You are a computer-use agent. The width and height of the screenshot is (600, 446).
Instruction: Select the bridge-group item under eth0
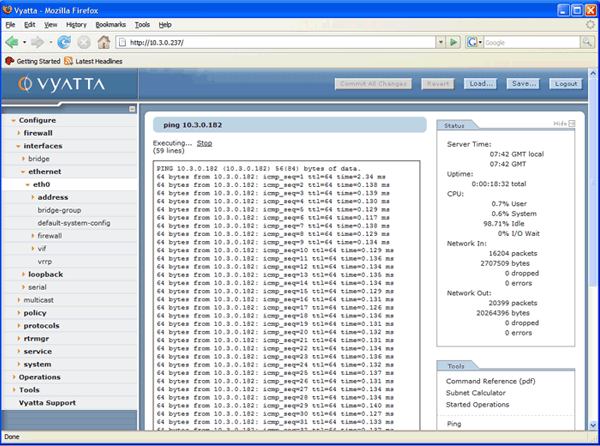59,210
